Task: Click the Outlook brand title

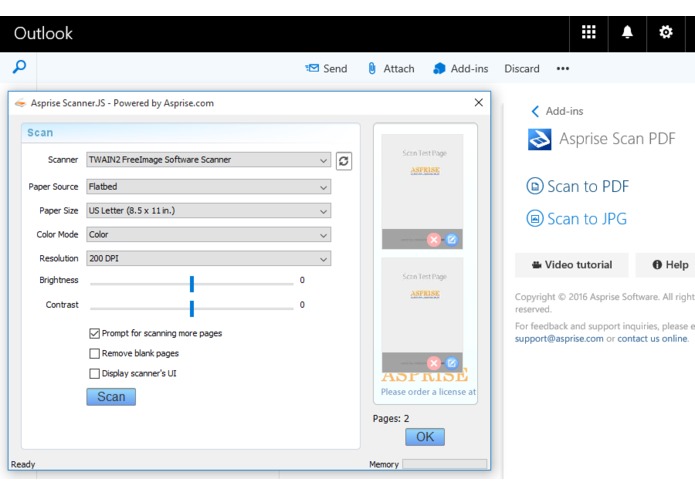Action: click(43, 34)
